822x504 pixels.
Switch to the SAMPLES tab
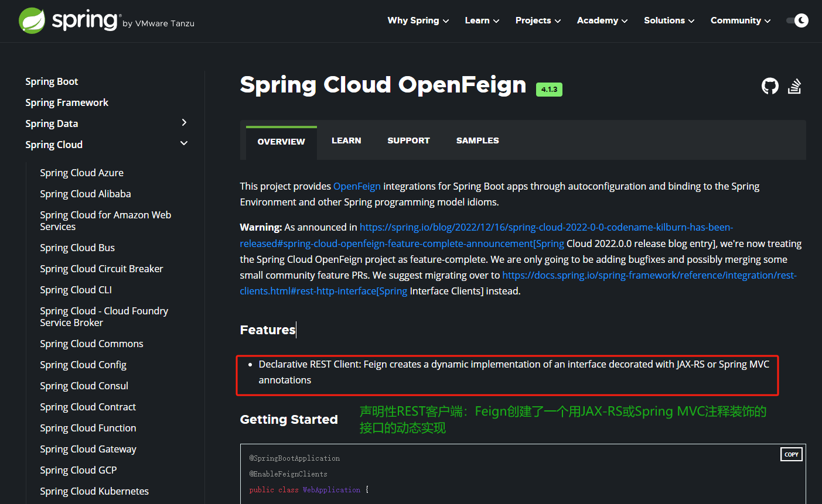477,140
